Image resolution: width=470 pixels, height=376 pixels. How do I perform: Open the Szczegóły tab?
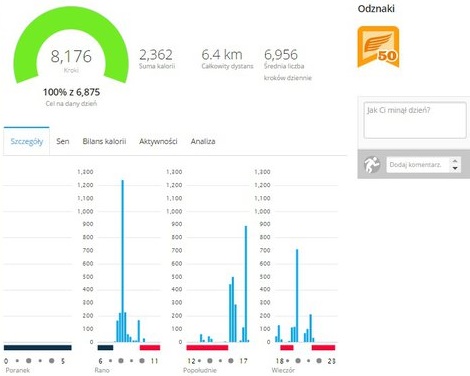tap(27, 141)
